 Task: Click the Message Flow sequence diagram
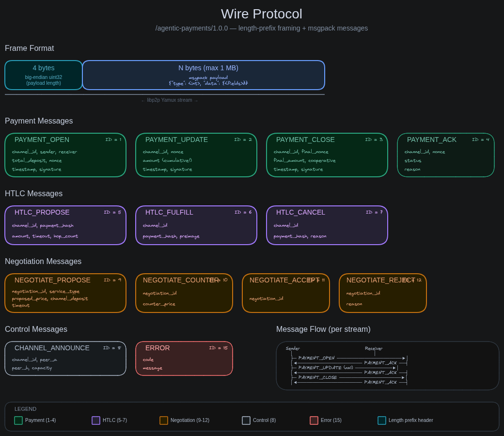point(388,366)
